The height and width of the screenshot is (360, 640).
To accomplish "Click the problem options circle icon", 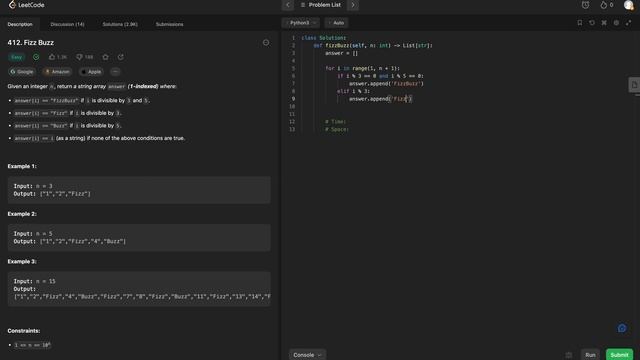I will [266, 42].
